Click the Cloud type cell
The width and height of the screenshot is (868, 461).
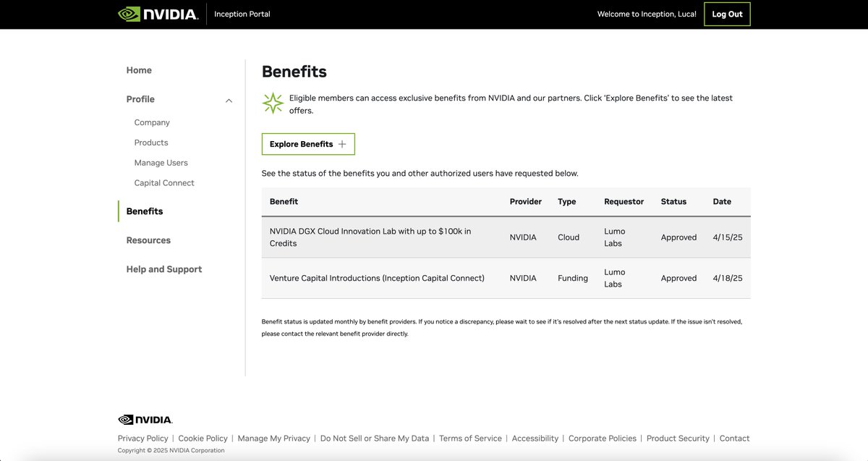(569, 237)
